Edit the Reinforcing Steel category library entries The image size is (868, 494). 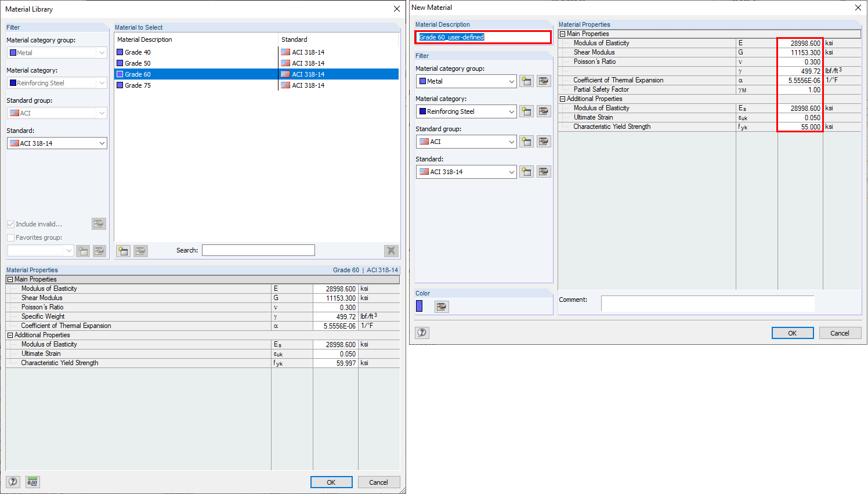[544, 111]
